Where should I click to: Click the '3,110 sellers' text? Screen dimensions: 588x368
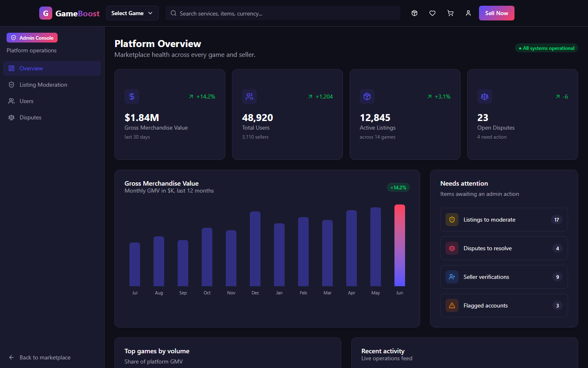pyautogui.click(x=255, y=137)
